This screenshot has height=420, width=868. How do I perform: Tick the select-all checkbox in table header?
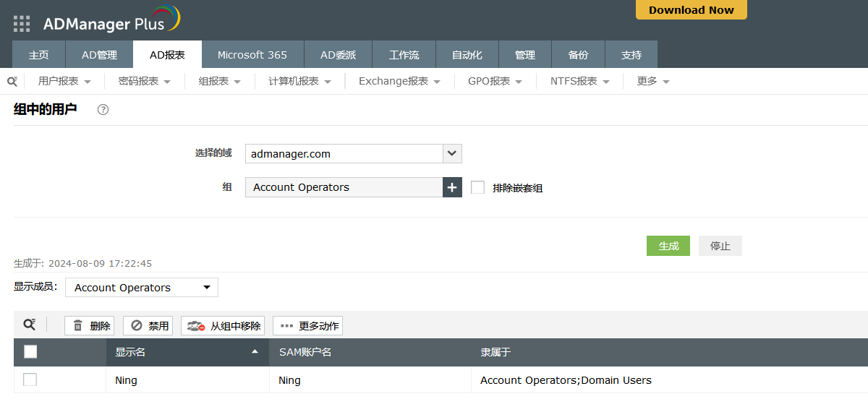click(x=30, y=352)
